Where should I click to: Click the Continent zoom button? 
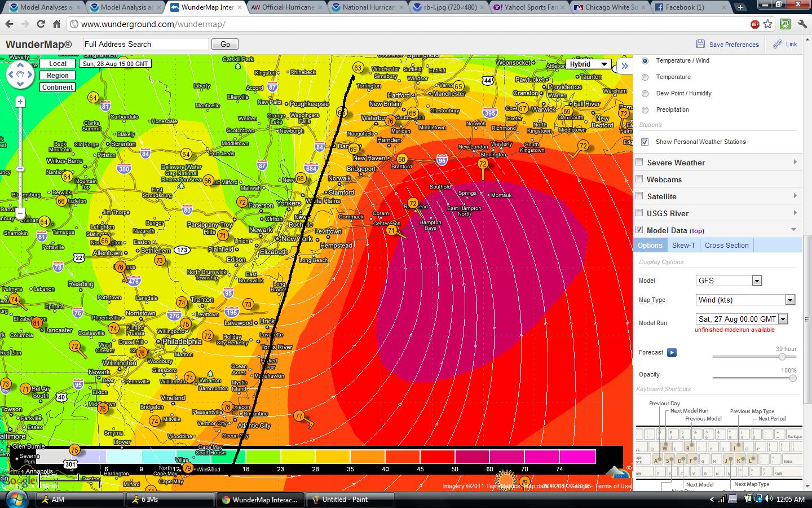[58, 87]
